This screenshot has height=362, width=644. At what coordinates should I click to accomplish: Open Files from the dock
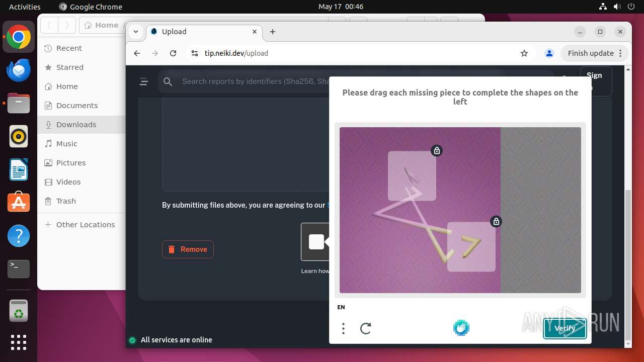pos(19,104)
